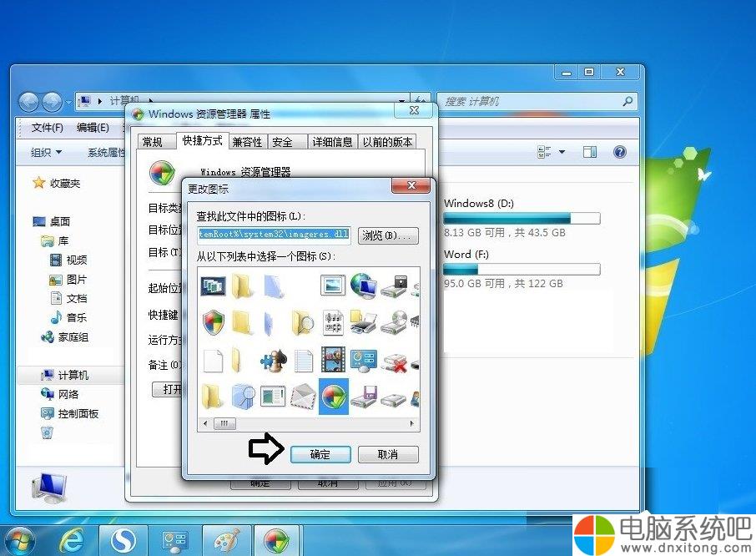Click the Explorer view layout icon
756x556 pixels.
(544, 153)
